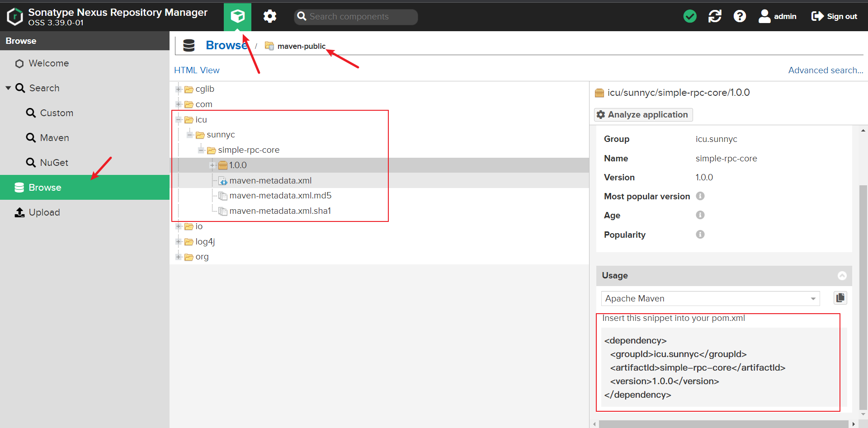This screenshot has width=868, height=428.
Task: Click the Group value icu.sunnyc
Action: [716, 139]
